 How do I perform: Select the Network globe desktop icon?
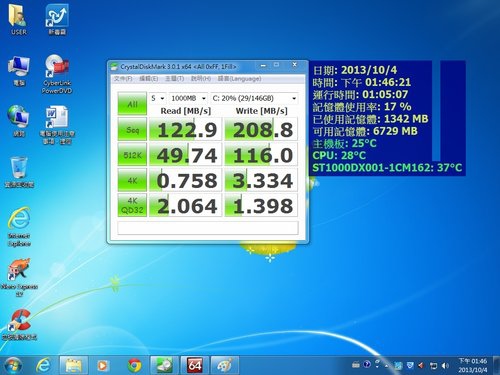19,121
